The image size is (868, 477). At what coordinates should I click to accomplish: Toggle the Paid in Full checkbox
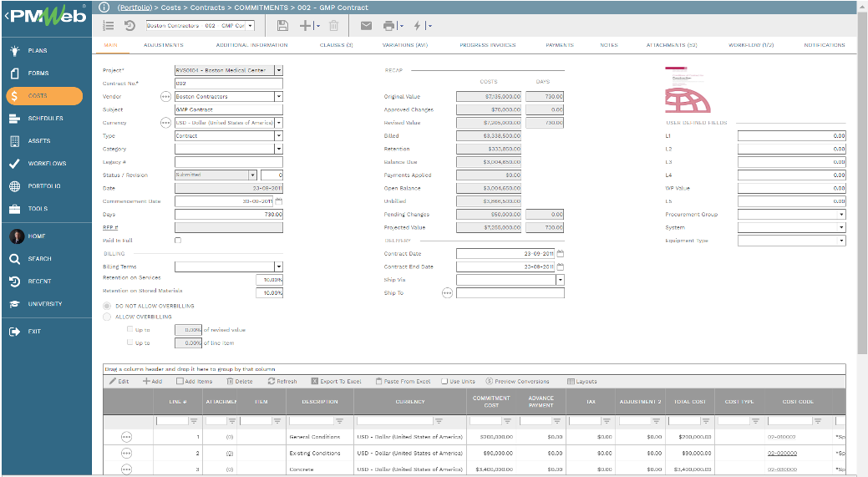(x=178, y=240)
